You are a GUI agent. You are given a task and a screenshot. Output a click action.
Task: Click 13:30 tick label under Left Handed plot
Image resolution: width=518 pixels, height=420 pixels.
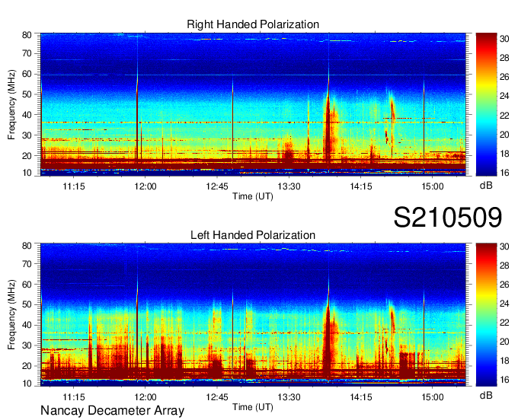(x=289, y=397)
